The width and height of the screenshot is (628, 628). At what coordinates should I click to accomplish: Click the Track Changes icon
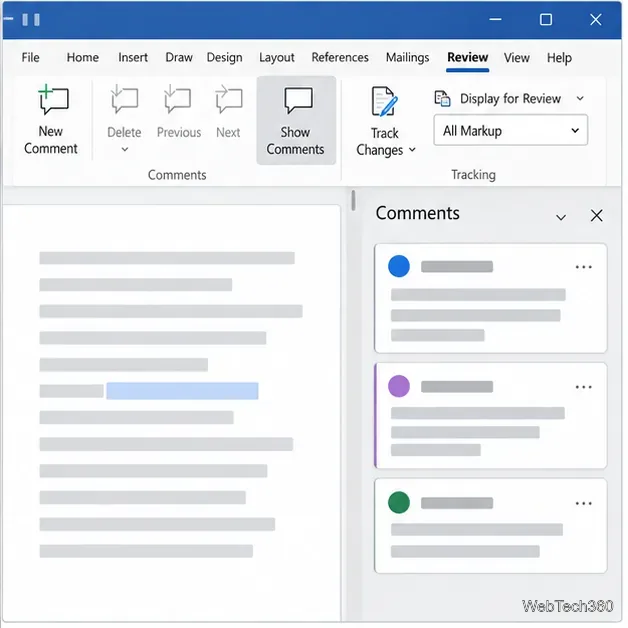(x=384, y=101)
